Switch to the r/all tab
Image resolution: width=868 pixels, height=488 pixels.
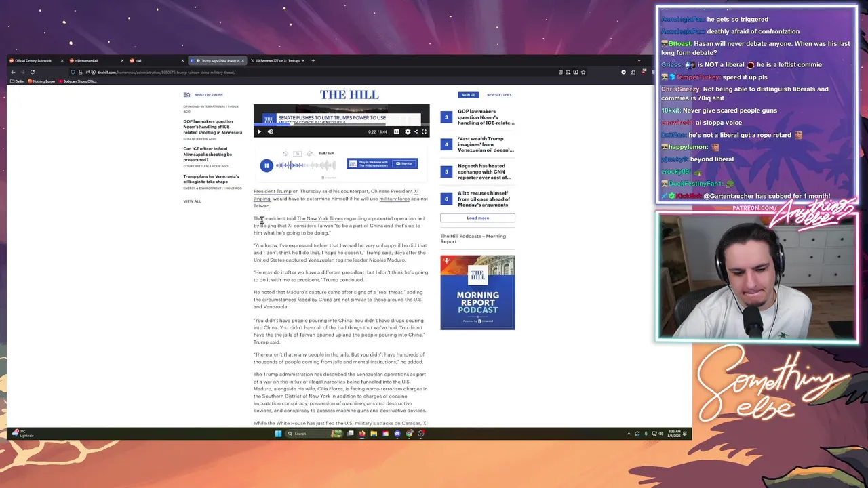coord(156,61)
